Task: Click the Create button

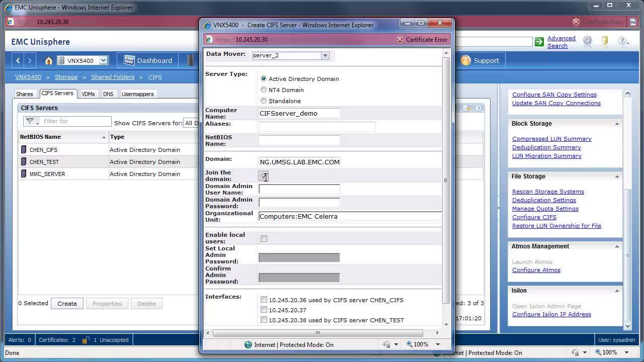Action: pyautogui.click(x=67, y=304)
